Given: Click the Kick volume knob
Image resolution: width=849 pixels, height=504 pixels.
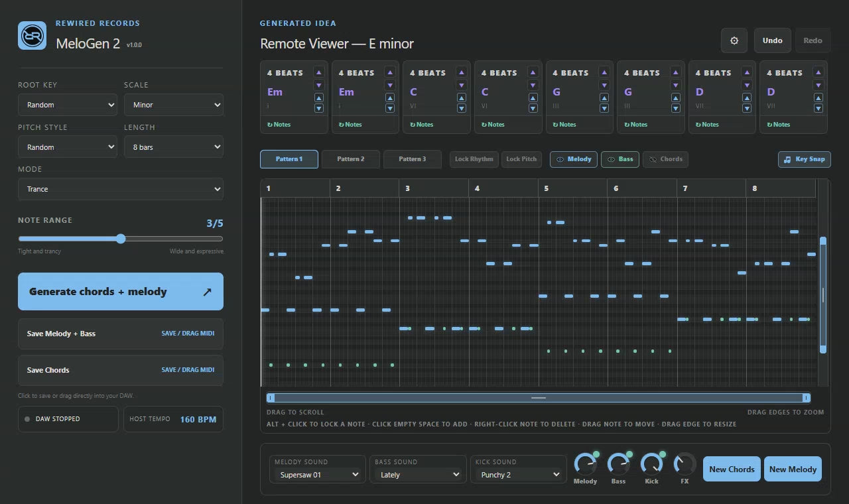Looking at the screenshot, I should click(x=651, y=464).
